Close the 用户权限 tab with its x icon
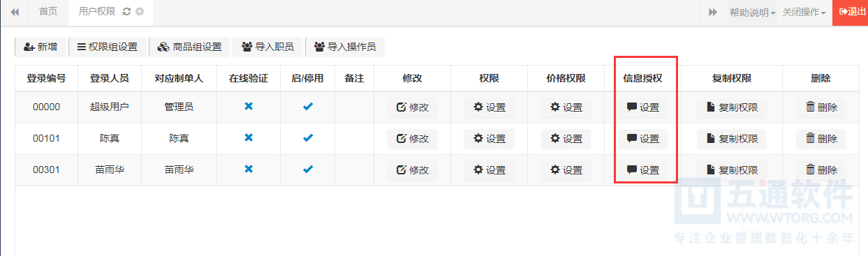Viewport: 868px width, 256px height. (140, 12)
